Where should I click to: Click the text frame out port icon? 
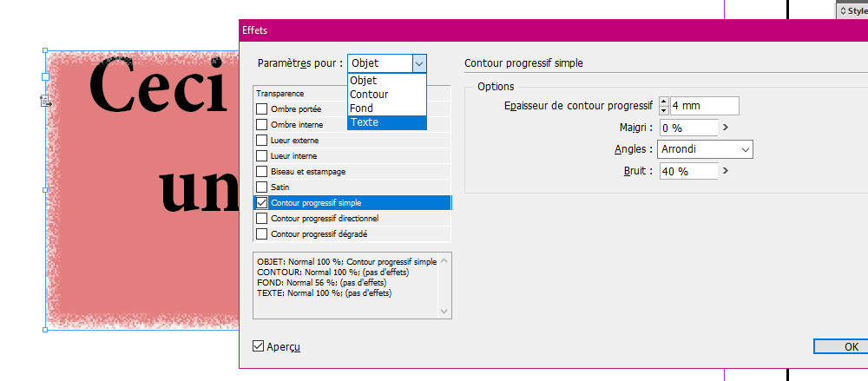click(x=46, y=101)
